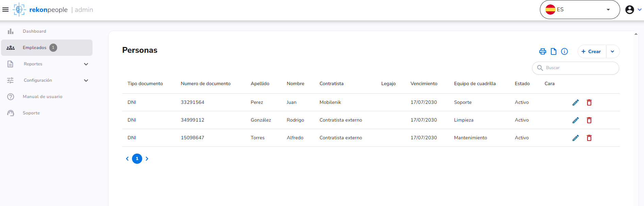Screen dimensions: 644x206
Task: Click document number 33291564
Action: pos(193,102)
